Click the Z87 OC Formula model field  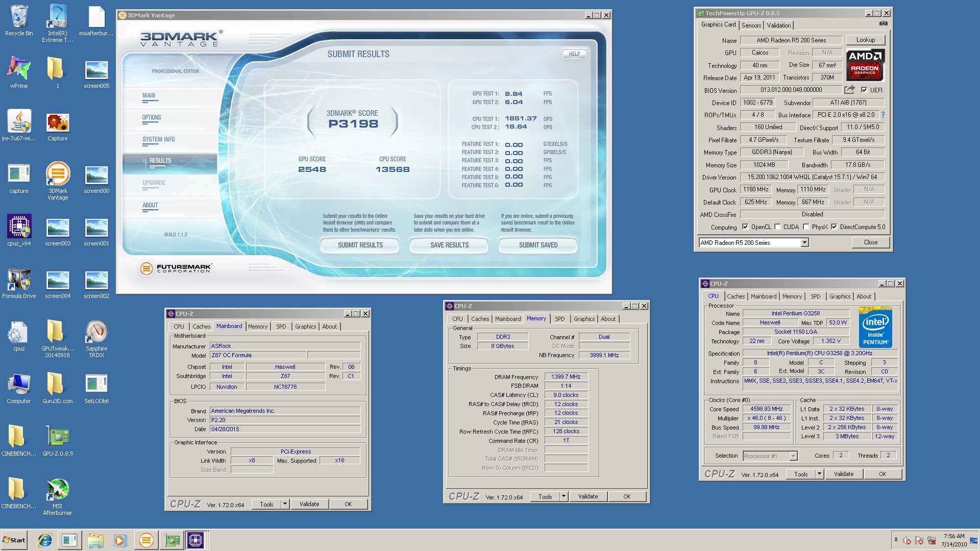click(258, 355)
